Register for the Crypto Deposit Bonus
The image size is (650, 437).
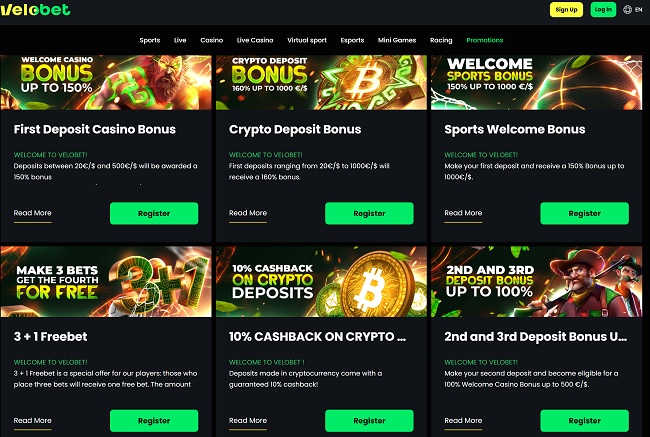click(369, 213)
